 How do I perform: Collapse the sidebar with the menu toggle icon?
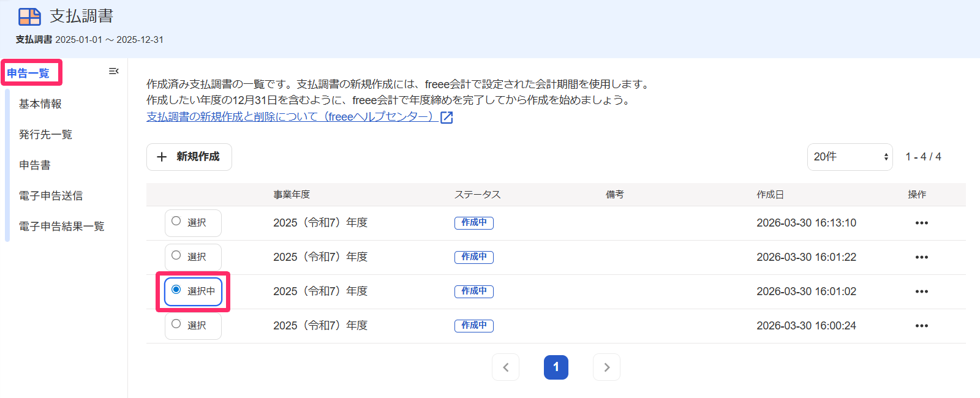[113, 72]
